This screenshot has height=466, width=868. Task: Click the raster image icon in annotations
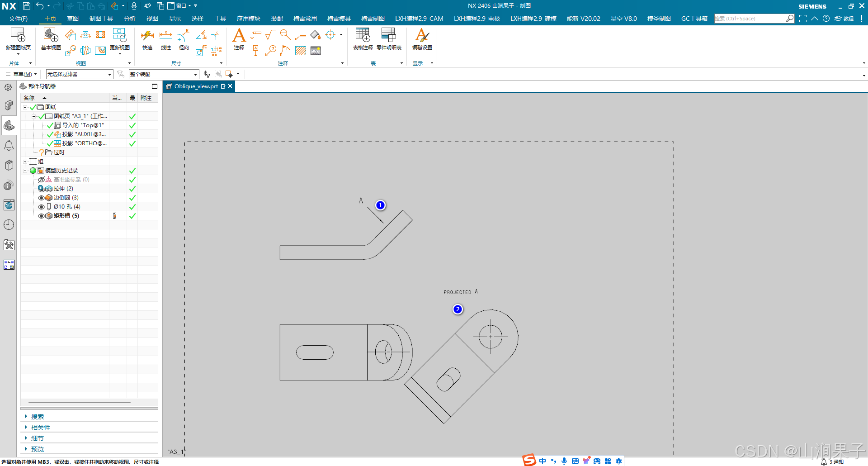pos(316,51)
